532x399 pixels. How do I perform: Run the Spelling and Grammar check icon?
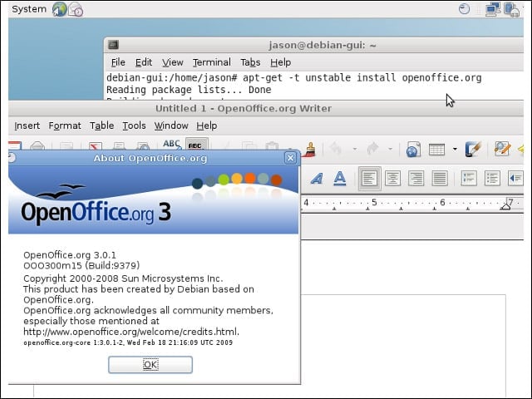tap(172, 144)
